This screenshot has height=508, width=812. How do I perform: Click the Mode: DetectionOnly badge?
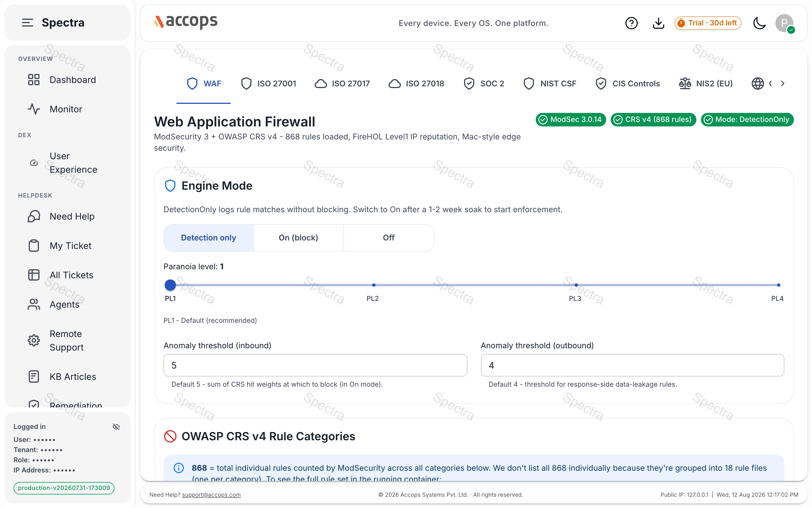point(747,120)
